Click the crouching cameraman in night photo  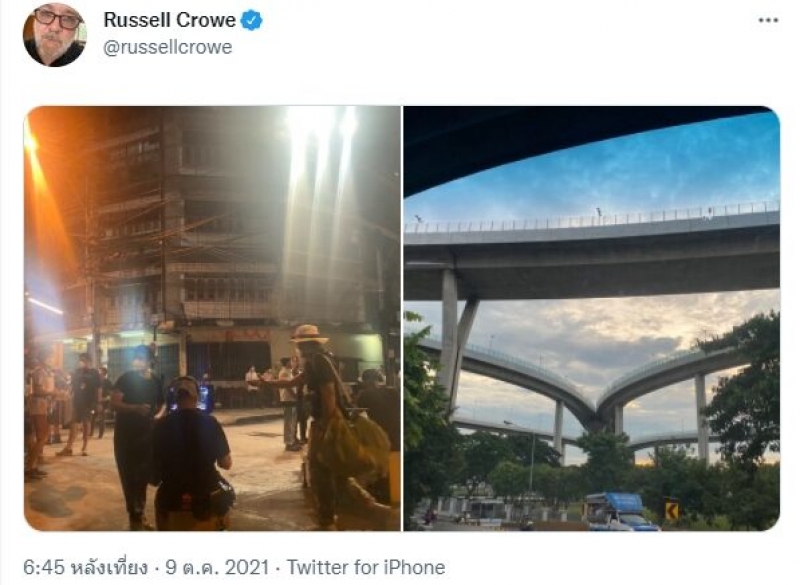(x=193, y=454)
